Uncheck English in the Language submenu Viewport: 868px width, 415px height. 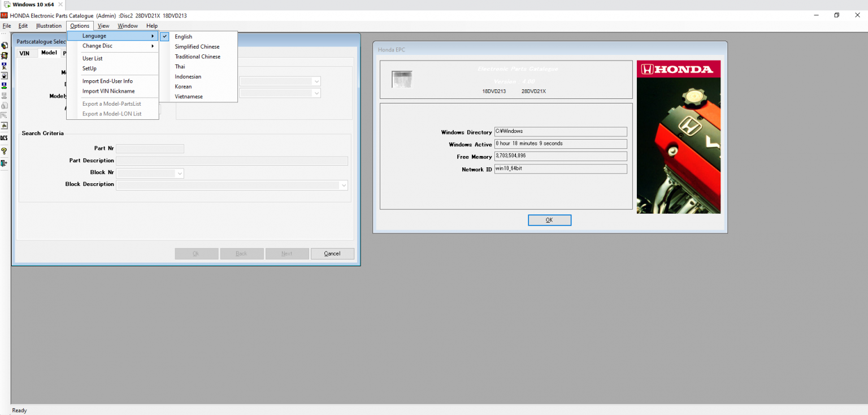click(x=183, y=36)
